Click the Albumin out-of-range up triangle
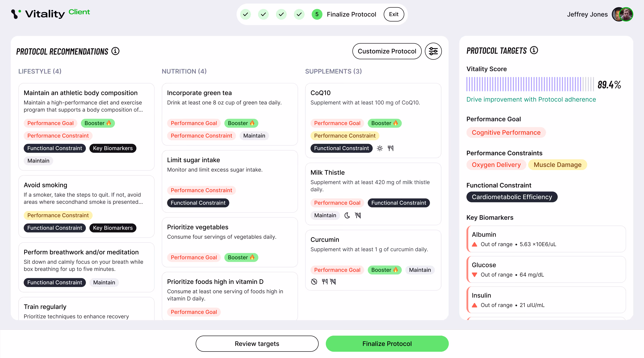This screenshot has width=644, height=358. [x=474, y=244]
